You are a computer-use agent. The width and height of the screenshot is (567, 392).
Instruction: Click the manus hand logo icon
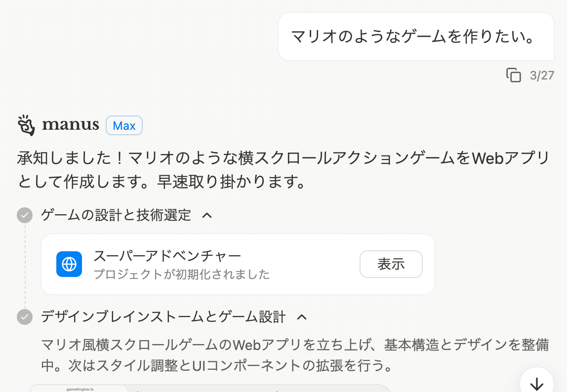pos(26,125)
